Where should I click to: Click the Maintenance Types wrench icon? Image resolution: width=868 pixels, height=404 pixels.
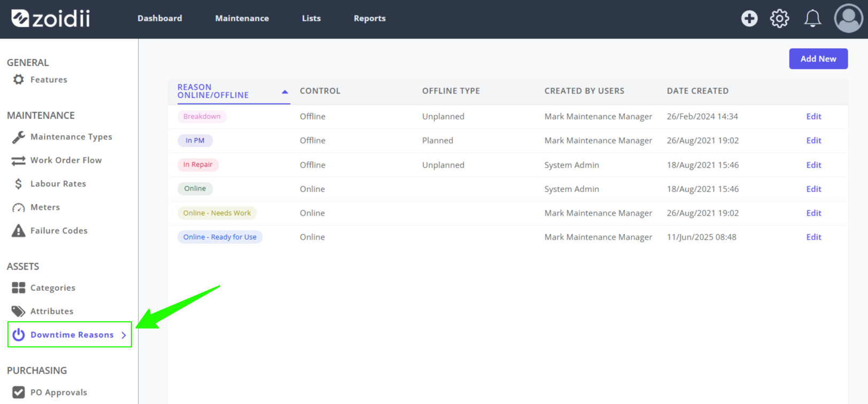[x=19, y=137]
